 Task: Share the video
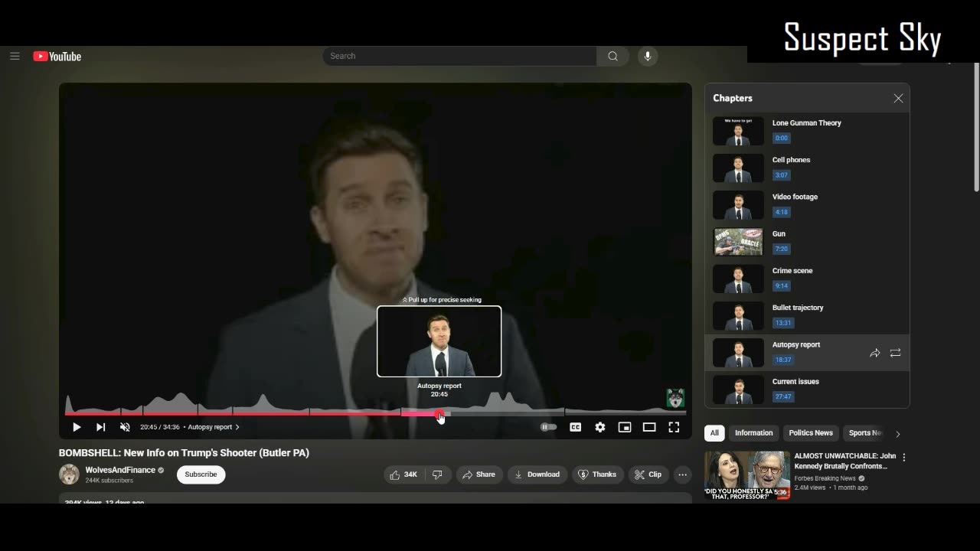tap(479, 474)
